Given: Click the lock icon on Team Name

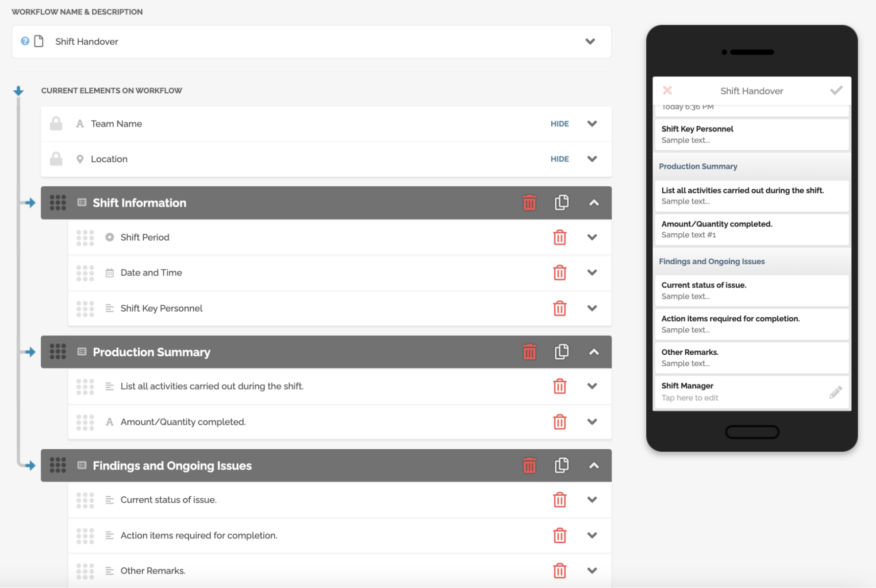Looking at the screenshot, I should (56, 123).
